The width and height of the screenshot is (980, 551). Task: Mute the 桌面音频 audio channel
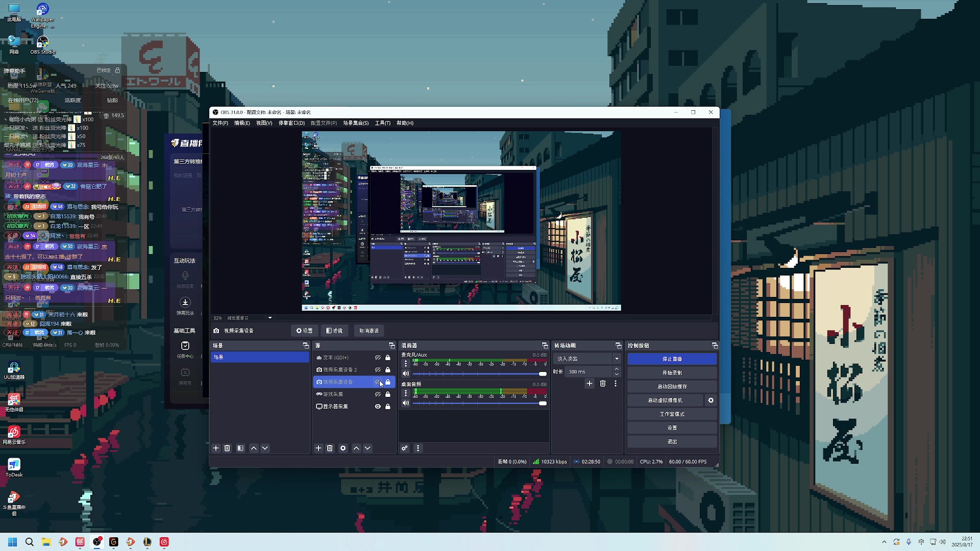pyautogui.click(x=406, y=404)
